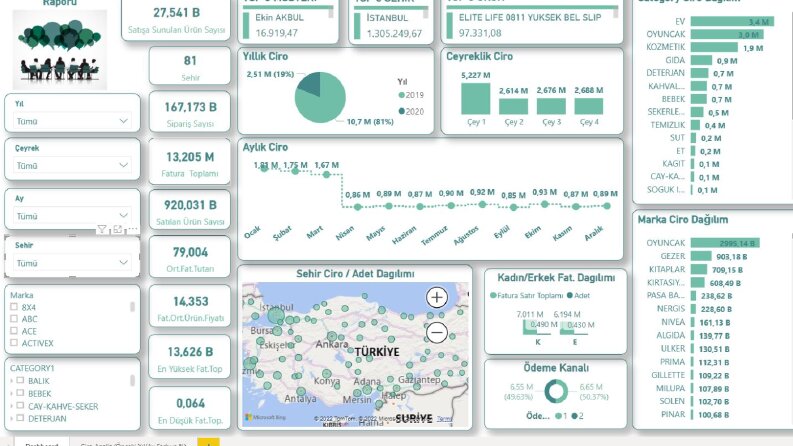Viewport: 793px width, 446px height.
Task: Click 2020 legend marker in Yıllık Ciro
Action: [x=402, y=111]
